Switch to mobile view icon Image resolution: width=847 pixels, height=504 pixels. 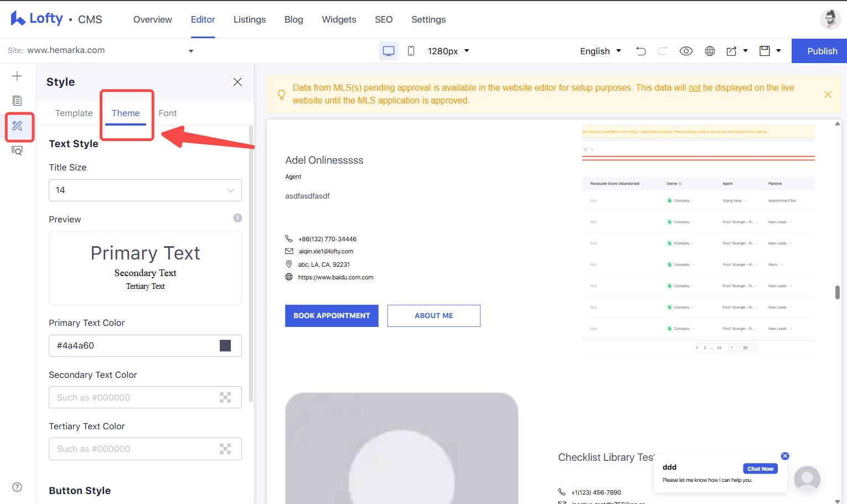pyautogui.click(x=411, y=51)
